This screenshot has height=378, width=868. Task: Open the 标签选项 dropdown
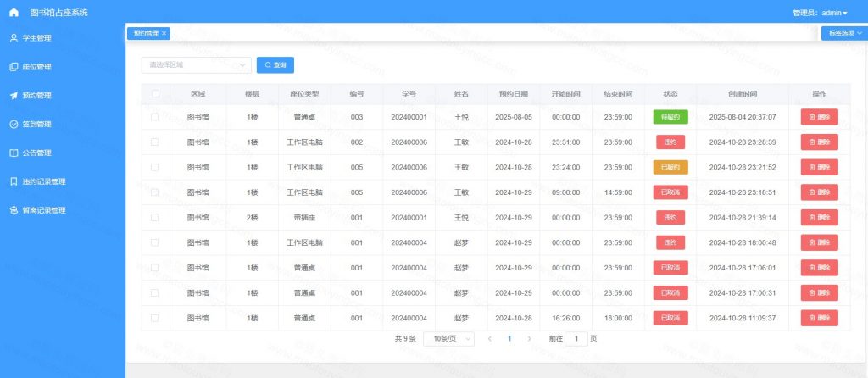click(x=845, y=33)
